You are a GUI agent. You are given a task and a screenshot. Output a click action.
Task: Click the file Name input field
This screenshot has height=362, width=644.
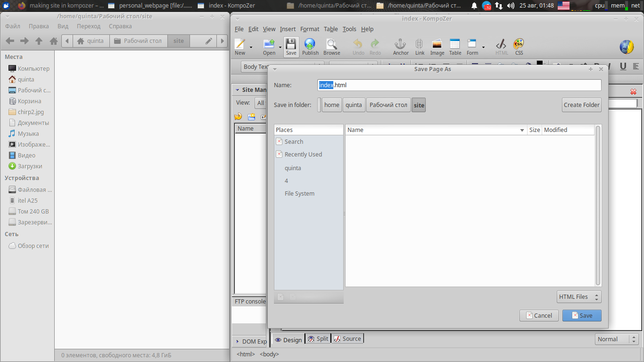point(459,85)
